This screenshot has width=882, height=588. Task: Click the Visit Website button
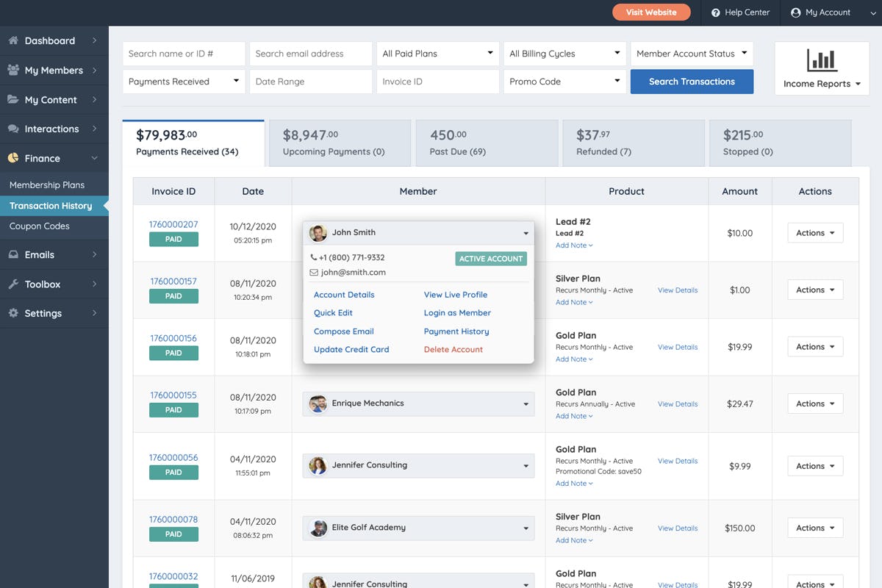coord(651,12)
